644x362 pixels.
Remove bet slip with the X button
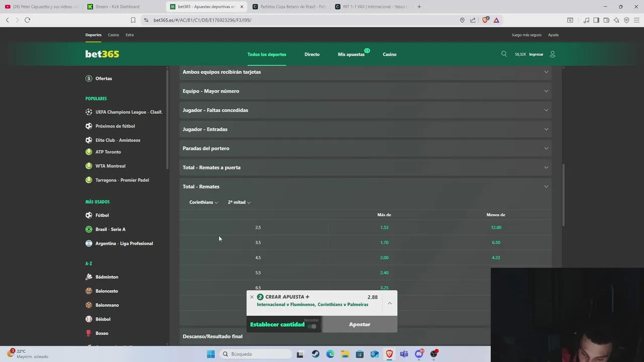(252, 297)
